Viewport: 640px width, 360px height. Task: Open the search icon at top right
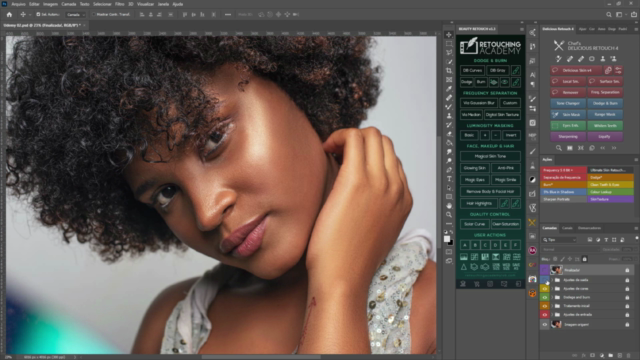(x=609, y=14)
